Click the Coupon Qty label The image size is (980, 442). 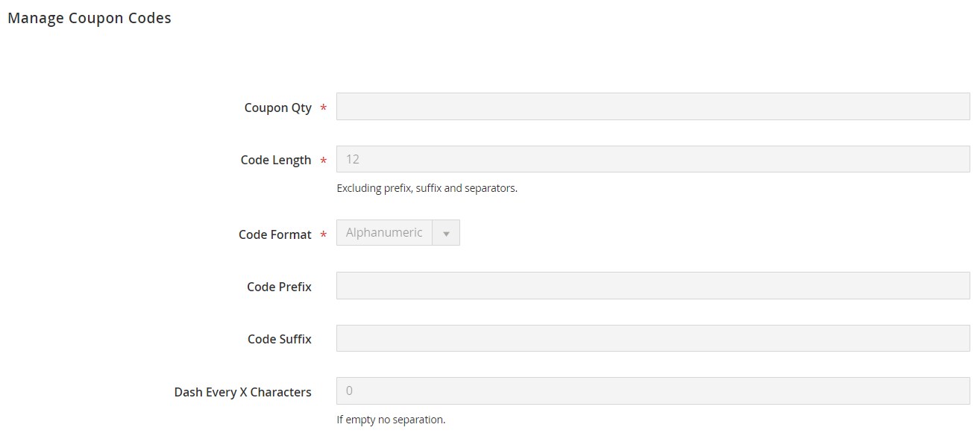tap(277, 108)
